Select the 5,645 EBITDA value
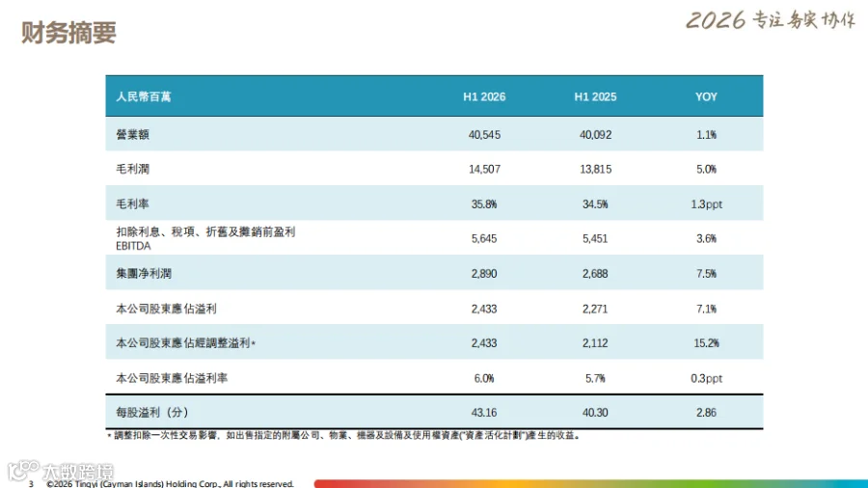Screen dimensions: 868x488 484,239
